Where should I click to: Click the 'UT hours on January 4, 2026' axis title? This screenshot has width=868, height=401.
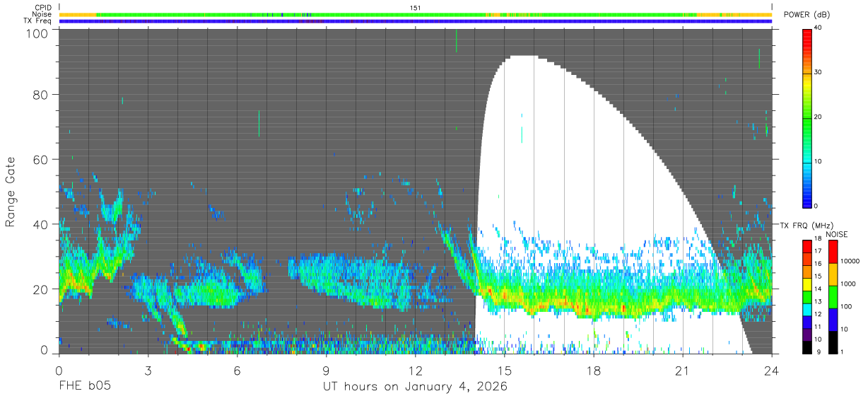[x=415, y=387]
